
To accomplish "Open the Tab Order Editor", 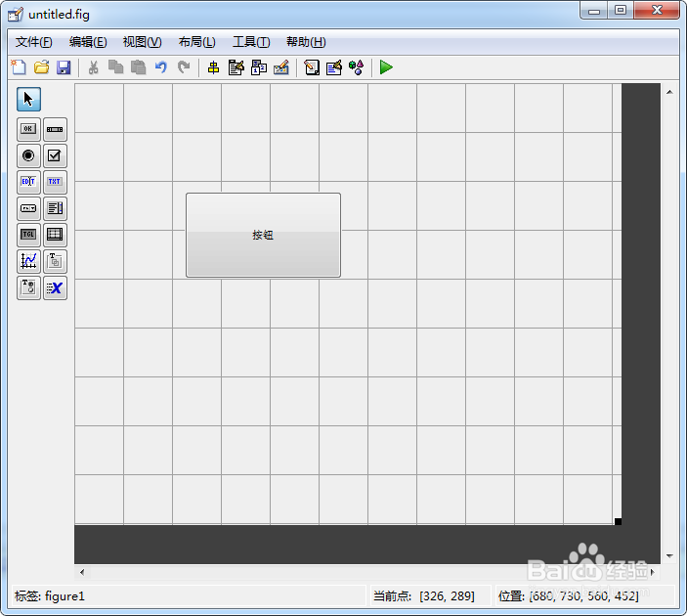I will tap(259, 67).
